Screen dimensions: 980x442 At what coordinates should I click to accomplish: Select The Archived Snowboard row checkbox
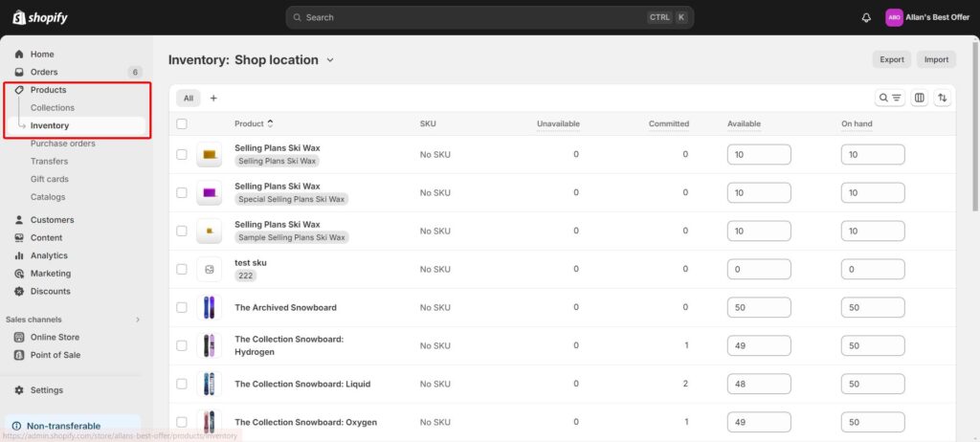[182, 307]
